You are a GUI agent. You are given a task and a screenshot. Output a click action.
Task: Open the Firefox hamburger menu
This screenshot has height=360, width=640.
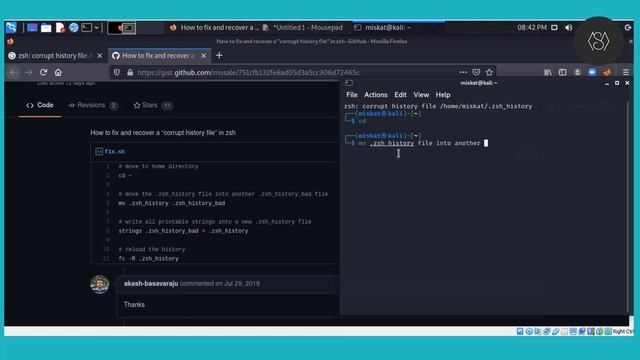[625, 72]
